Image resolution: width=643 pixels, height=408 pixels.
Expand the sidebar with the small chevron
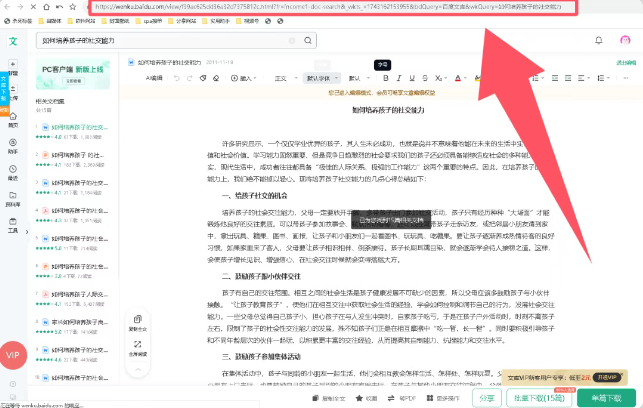pyautogui.click(x=27, y=232)
